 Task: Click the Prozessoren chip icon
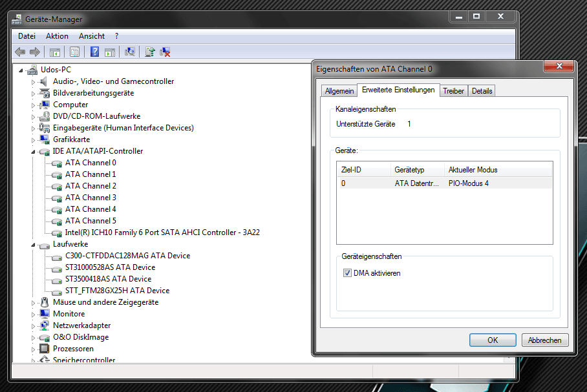pyautogui.click(x=44, y=349)
